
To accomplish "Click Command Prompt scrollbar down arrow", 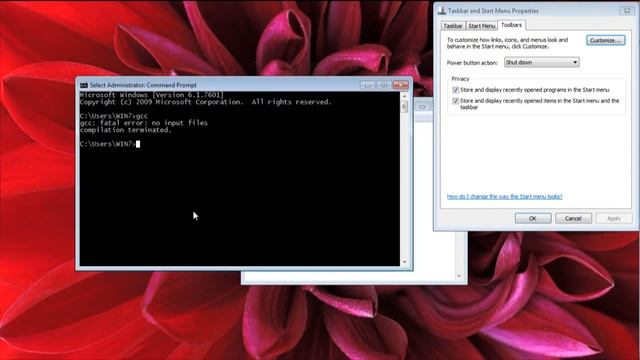I will (404, 262).
